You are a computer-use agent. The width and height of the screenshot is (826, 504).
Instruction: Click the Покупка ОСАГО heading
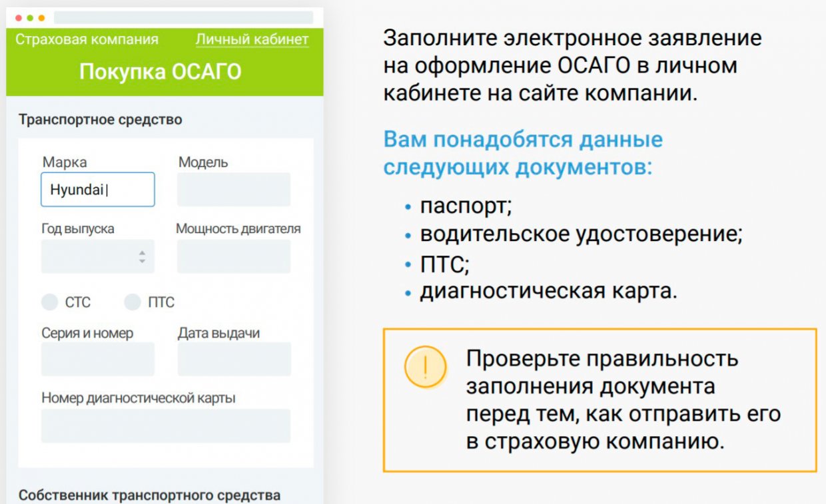(161, 72)
